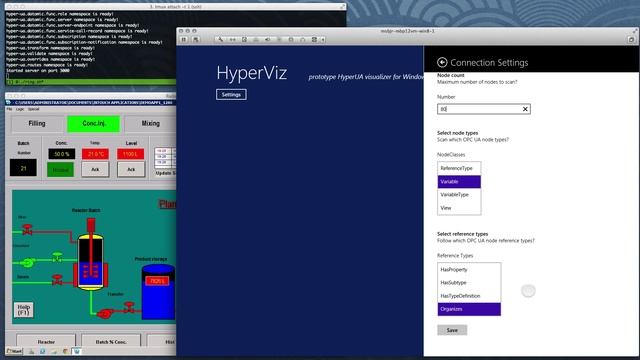Acknowledge the Temp alarm with Ack

coord(95,169)
